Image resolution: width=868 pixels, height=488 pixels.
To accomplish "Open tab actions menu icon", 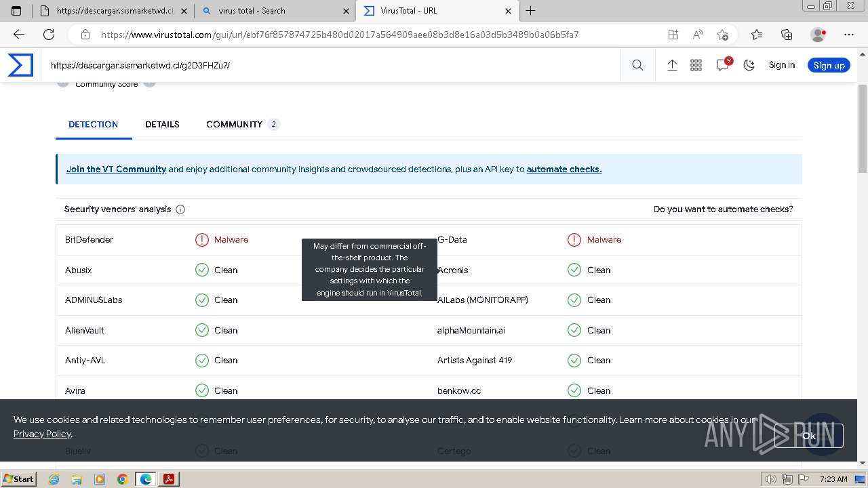I will 17,11.
